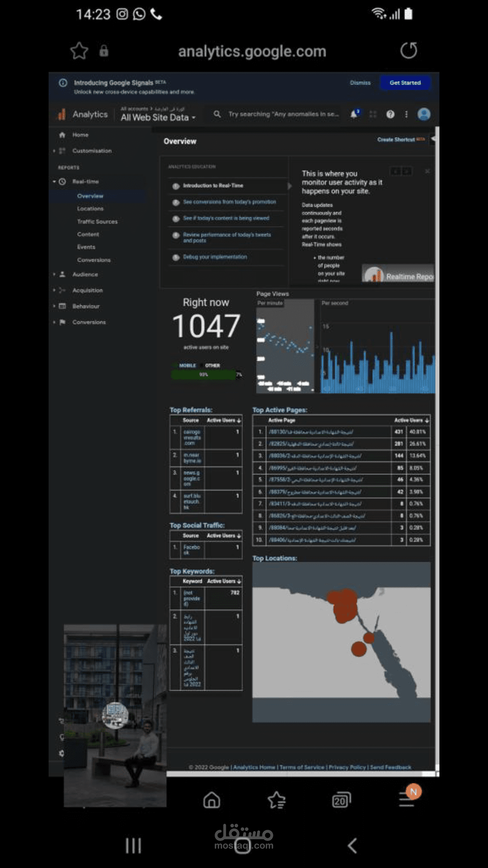Open the /82825/ active page link
The height and width of the screenshot is (868, 488).
click(311, 444)
